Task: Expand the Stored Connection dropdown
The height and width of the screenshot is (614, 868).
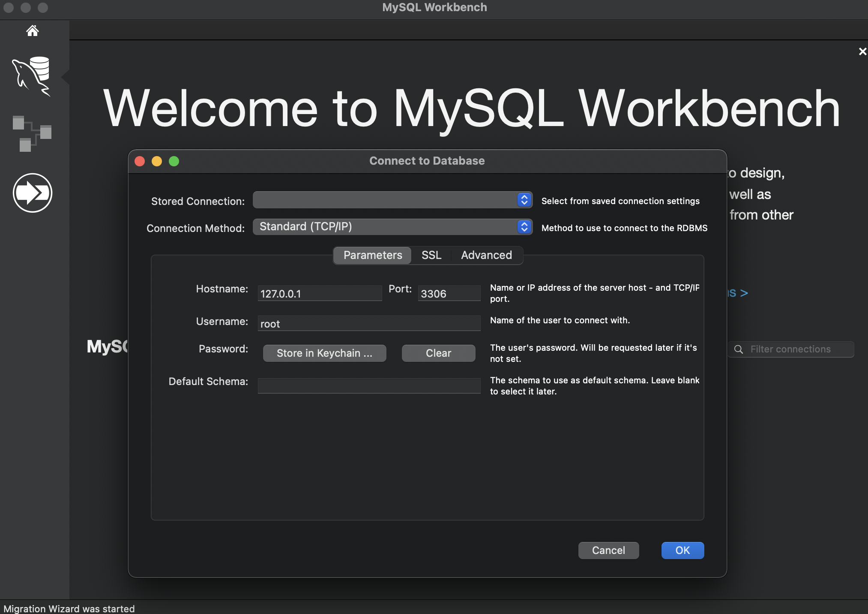Action: click(x=524, y=200)
